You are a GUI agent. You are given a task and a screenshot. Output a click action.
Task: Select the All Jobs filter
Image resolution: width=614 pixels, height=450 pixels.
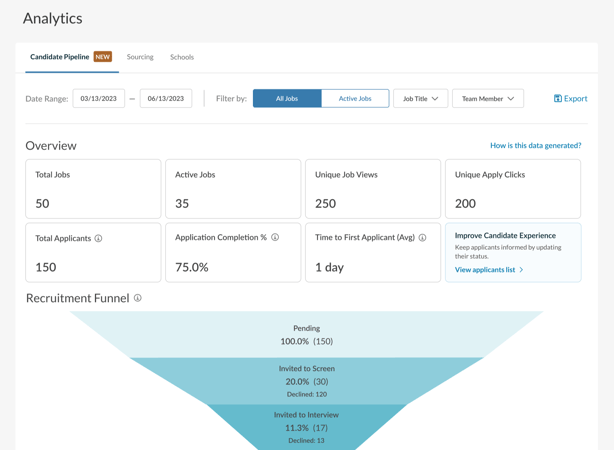click(287, 99)
